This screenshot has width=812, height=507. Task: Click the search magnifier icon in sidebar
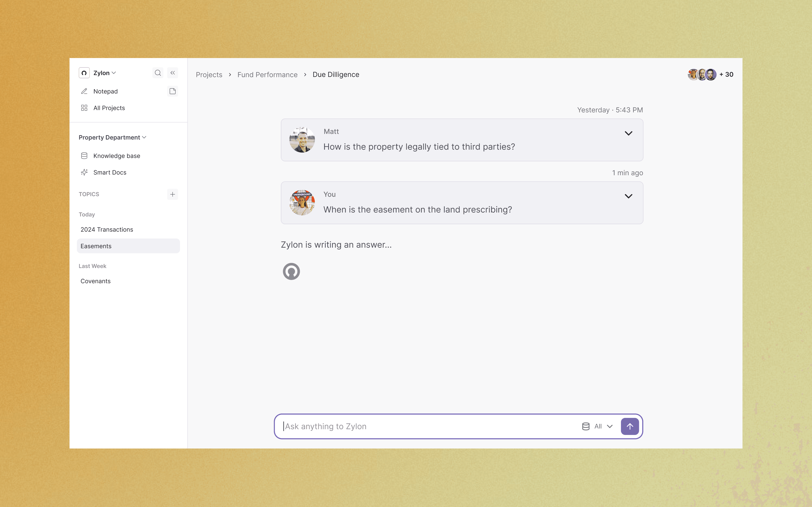(157, 73)
